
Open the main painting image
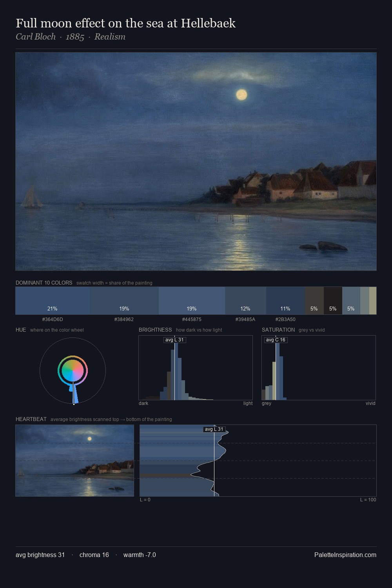pyautogui.click(x=196, y=162)
